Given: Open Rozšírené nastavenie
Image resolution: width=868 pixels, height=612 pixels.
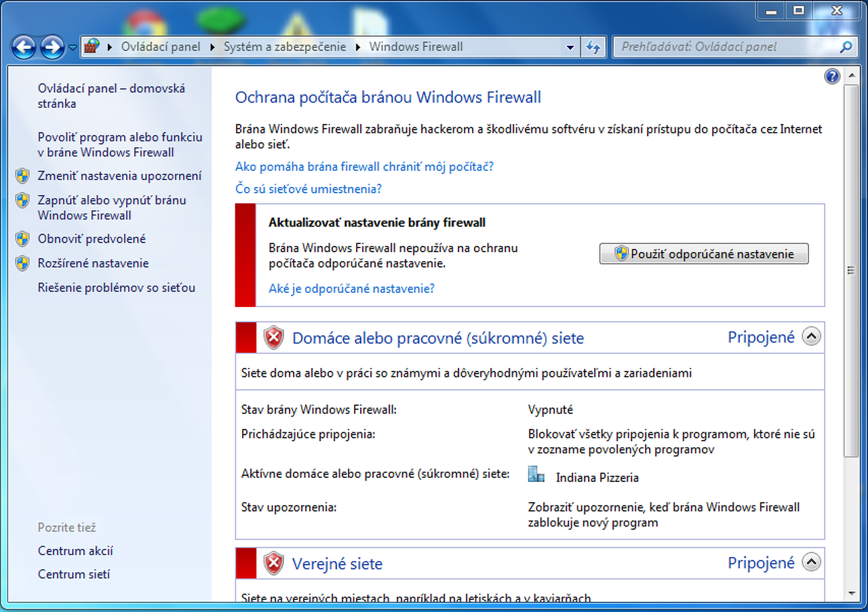Looking at the screenshot, I should (x=93, y=263).
